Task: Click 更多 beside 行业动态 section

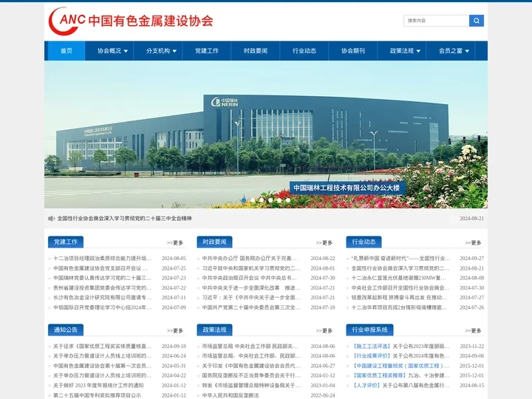Action: point(474,242)
